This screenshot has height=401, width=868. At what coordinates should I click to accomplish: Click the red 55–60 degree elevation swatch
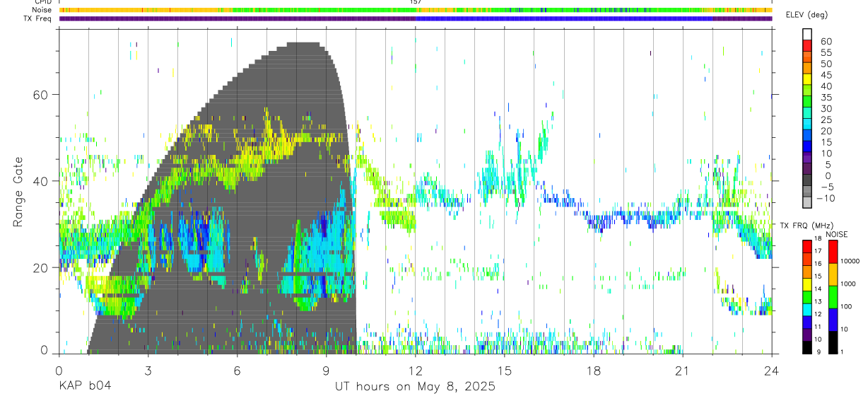[x=807, y=46]
